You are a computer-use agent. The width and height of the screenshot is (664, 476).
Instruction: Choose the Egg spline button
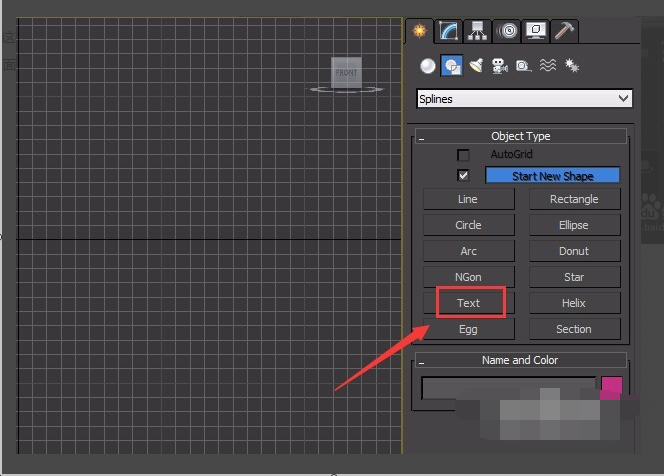469,329
